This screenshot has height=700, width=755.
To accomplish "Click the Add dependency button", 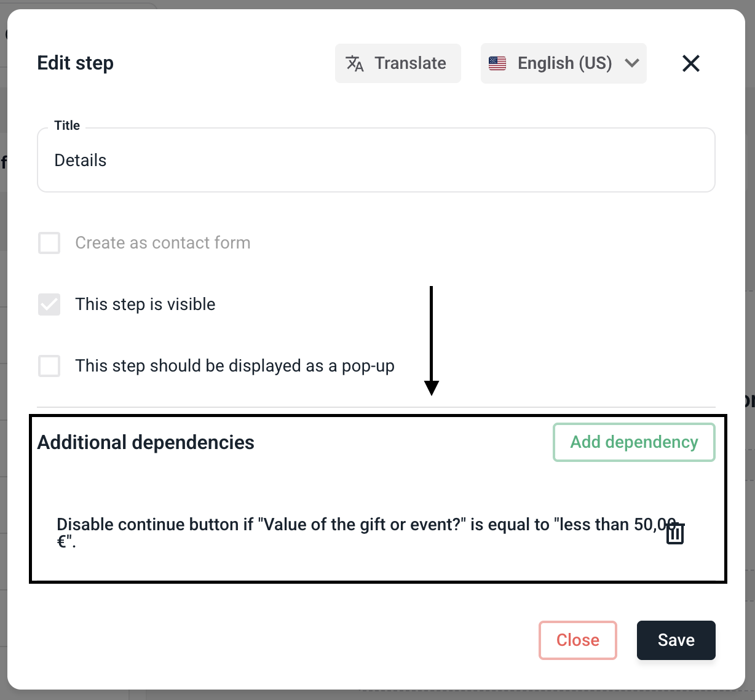I will (634, 442).
